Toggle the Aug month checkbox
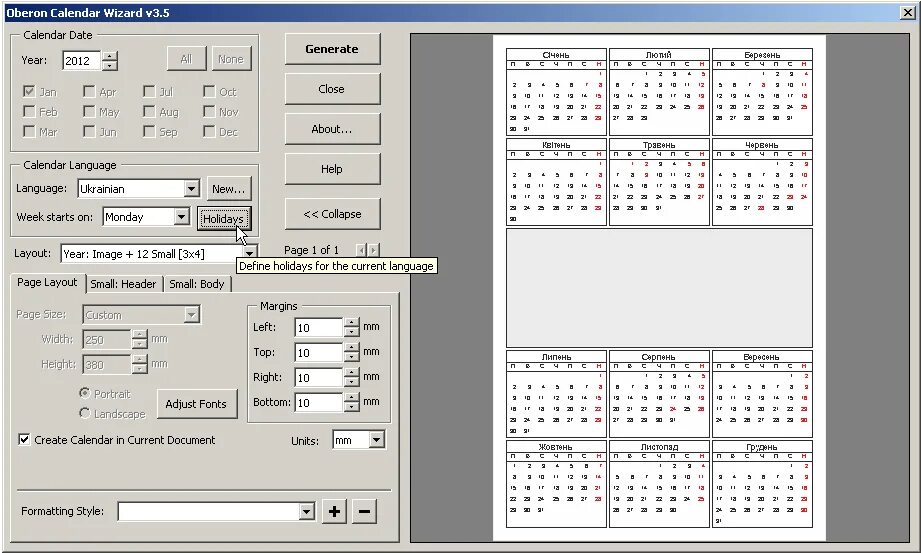The image size is (921, 553). point(149,111)
